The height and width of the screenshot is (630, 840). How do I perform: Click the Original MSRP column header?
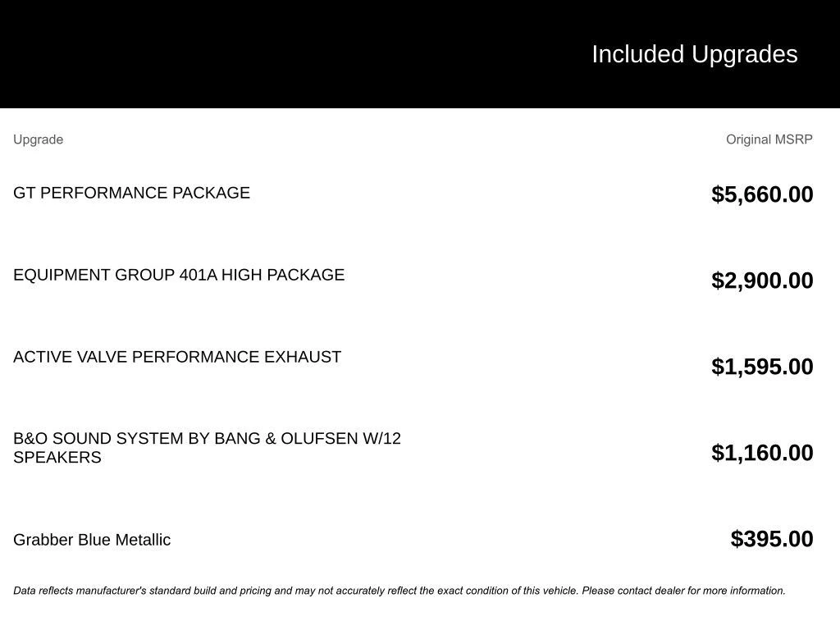769,139
